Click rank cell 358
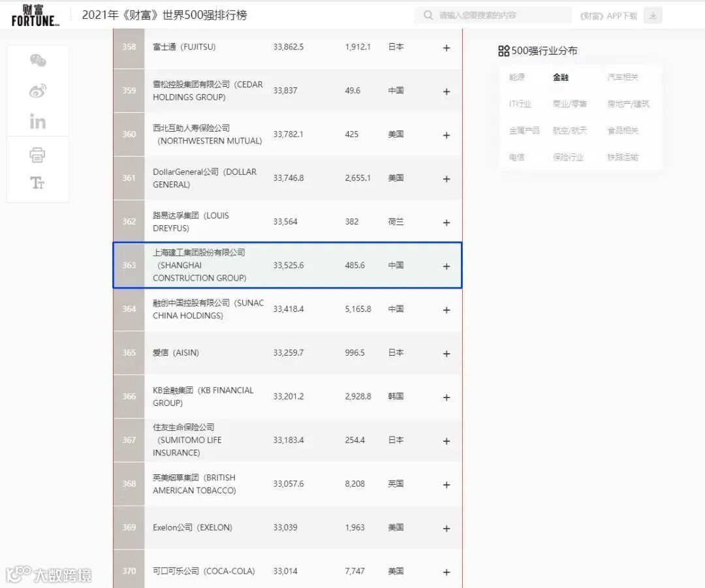The width and height of the screenshot is (705, 588). tap(129, 47)
